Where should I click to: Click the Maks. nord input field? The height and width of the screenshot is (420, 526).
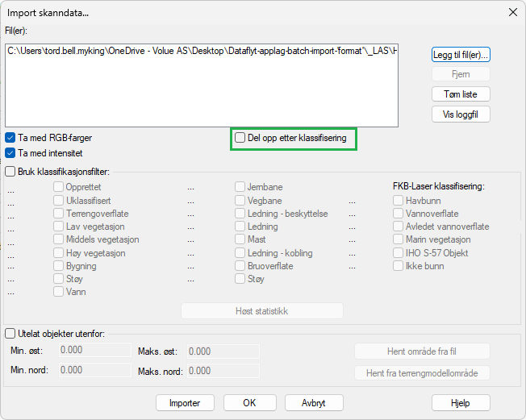click(x=223, y=371)
